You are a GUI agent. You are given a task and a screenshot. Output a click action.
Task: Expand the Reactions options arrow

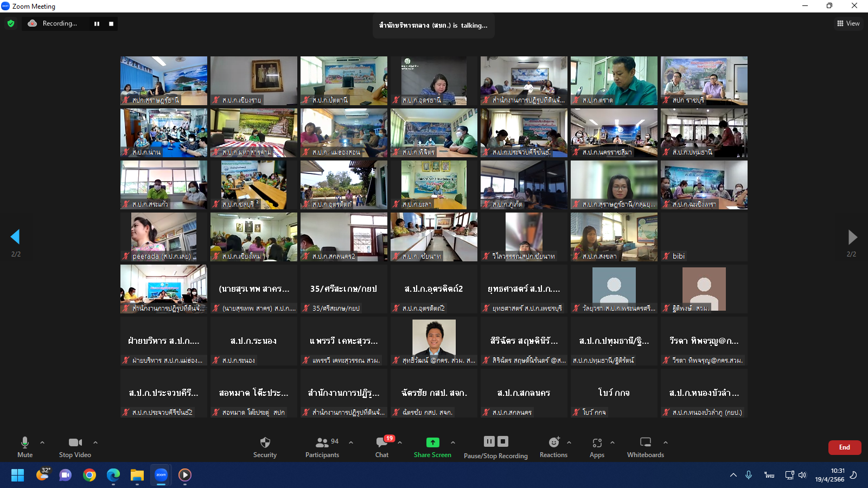tap(569, 442)
